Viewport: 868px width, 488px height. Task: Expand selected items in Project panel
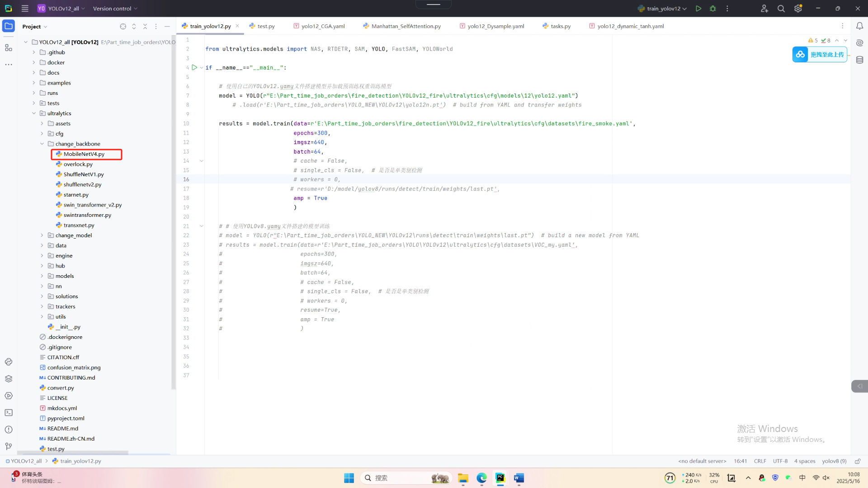[134, 27]
